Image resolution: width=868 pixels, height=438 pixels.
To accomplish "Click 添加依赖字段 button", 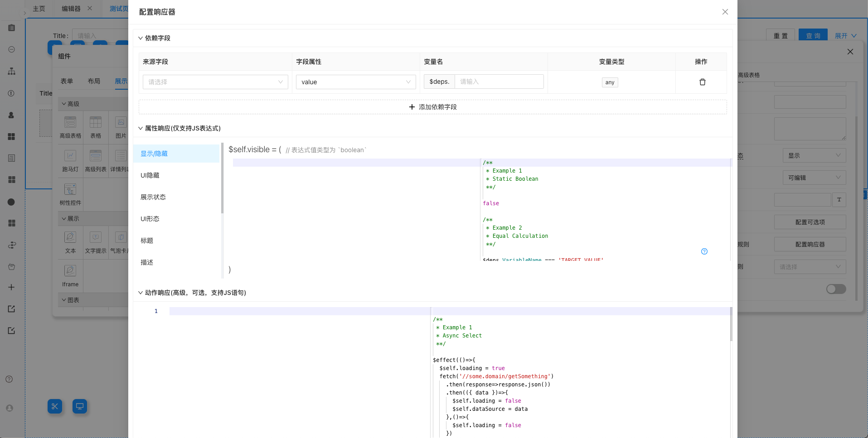I will pyautogui.click(x=433, y=107).
